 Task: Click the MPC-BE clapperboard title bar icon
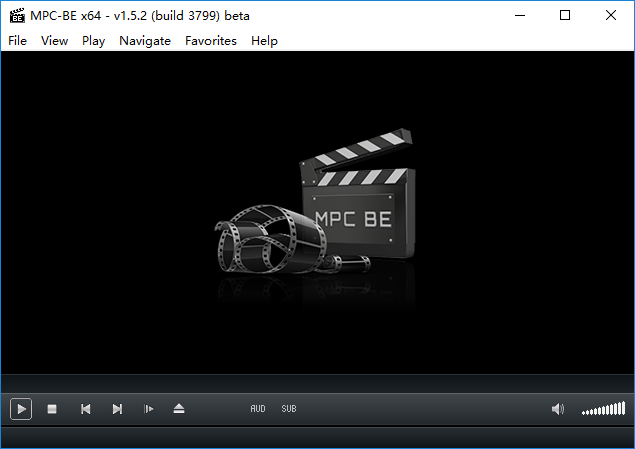click(17, 16)
